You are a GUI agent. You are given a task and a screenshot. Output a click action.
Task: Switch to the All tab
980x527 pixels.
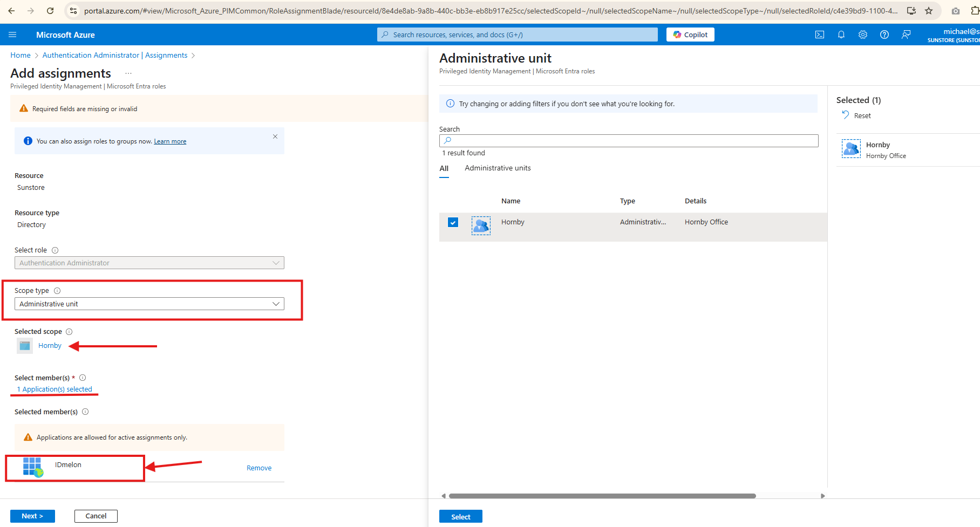click(444, 168)
